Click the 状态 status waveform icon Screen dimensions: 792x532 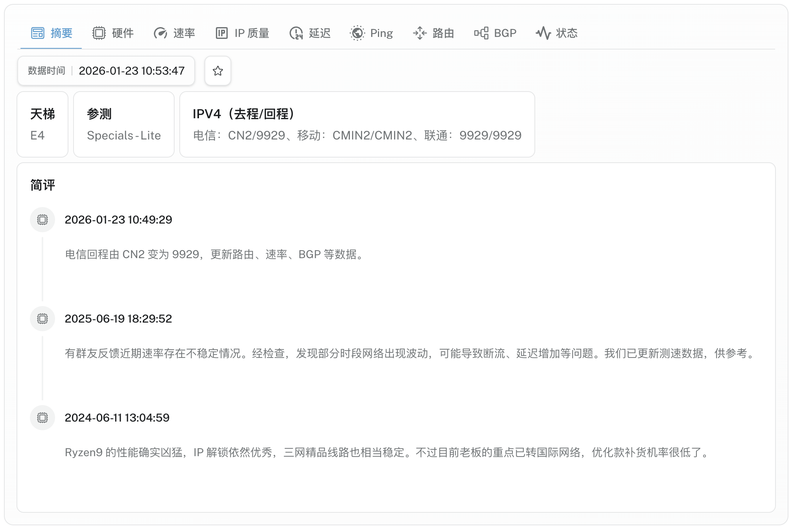pos(543,33)
